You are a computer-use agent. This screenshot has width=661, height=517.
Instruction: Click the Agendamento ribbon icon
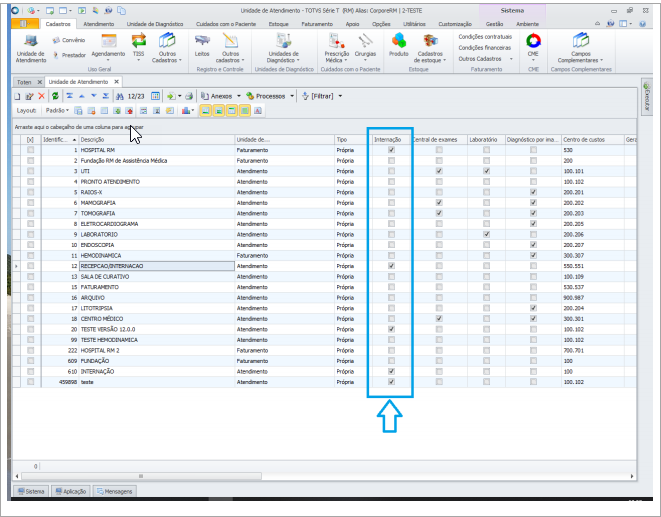(x=108, y=47)
